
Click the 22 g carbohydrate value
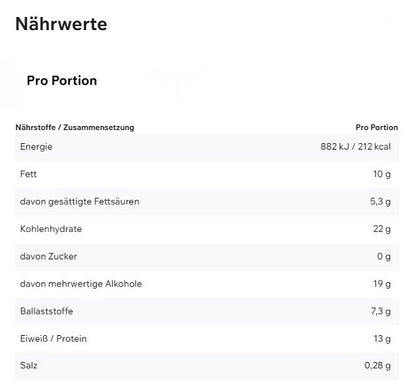click(x=382, y=229)
